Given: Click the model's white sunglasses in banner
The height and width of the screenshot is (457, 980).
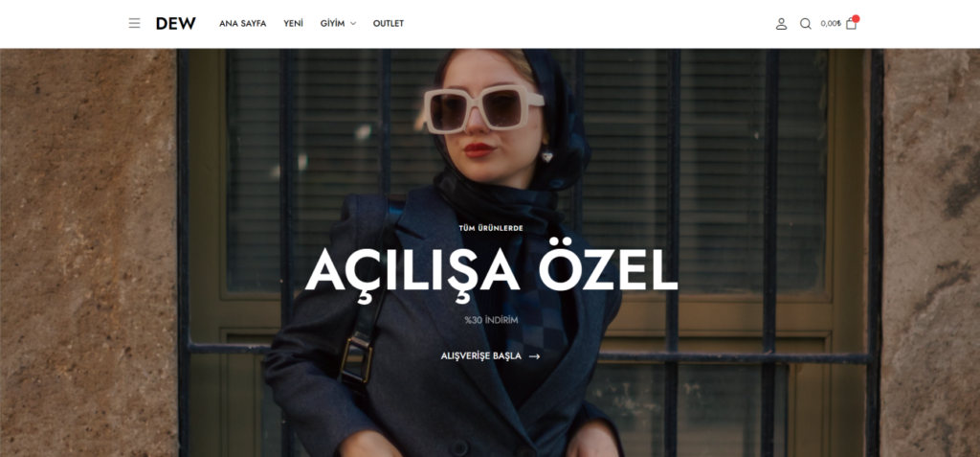Looking at the screenshot, I should [482, 109].
